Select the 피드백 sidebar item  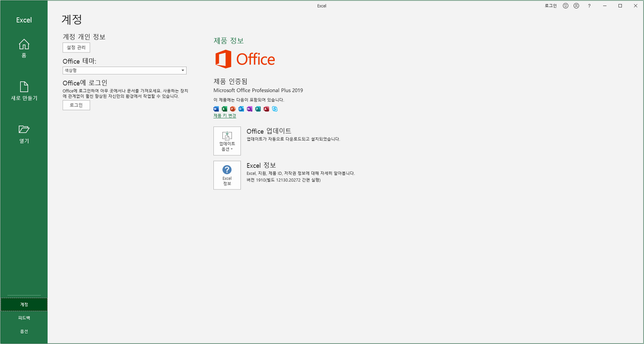click(x=24, y=318)
